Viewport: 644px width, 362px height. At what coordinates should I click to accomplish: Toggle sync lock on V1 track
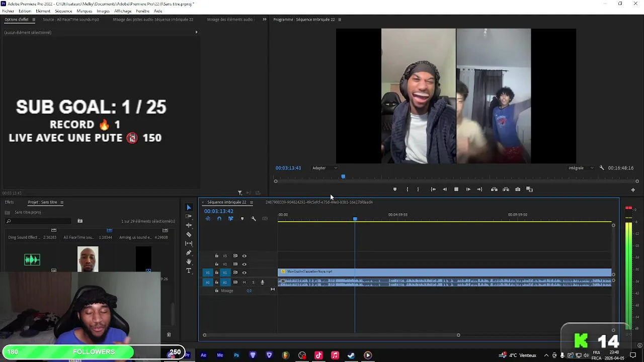[x=235, y=273]
